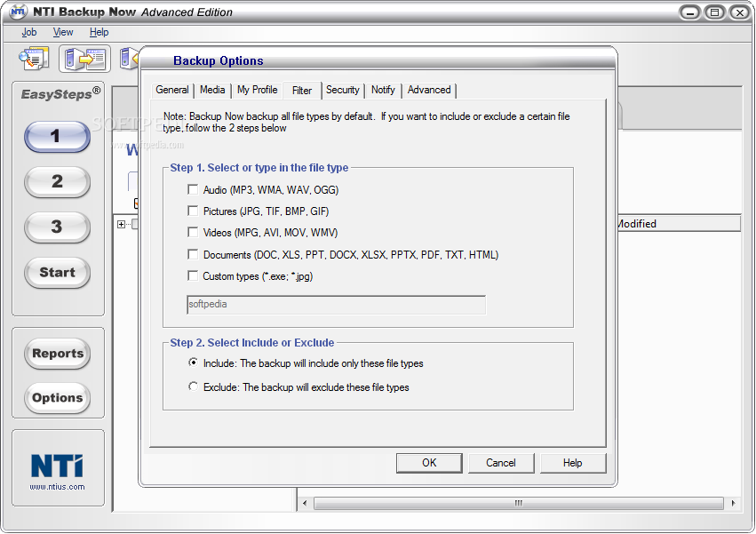Open Options from the sidebar
The image size is (756, 534).
coord(58,398)
